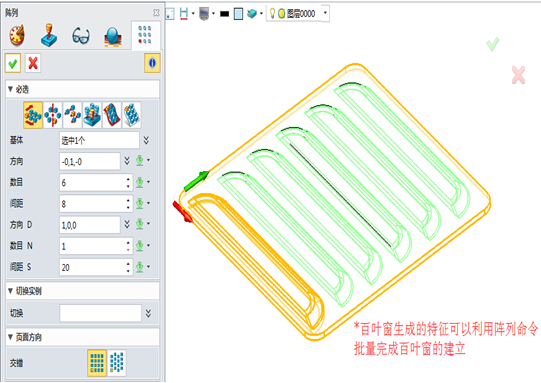Click the faded green checkmark in viewport
Image resolution: width=541 pixels, height=383 pixels.
[x=493, y=44]
